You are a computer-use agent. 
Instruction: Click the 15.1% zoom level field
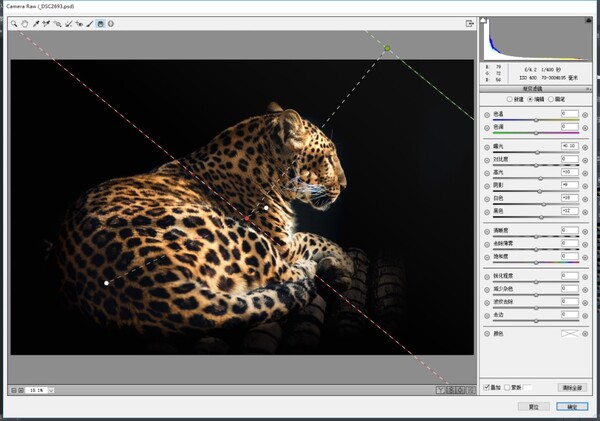pyautogui.click(x=37, y=390)
